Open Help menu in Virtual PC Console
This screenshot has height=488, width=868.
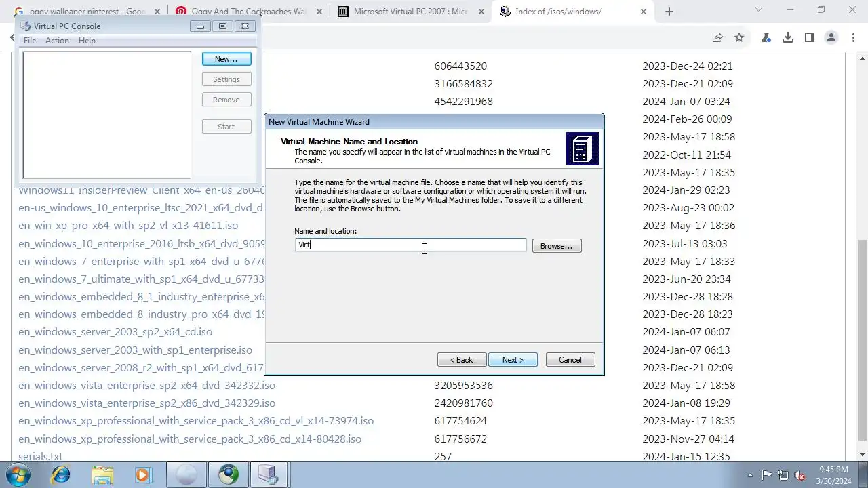pyautogui.click(x=87, y=41)
